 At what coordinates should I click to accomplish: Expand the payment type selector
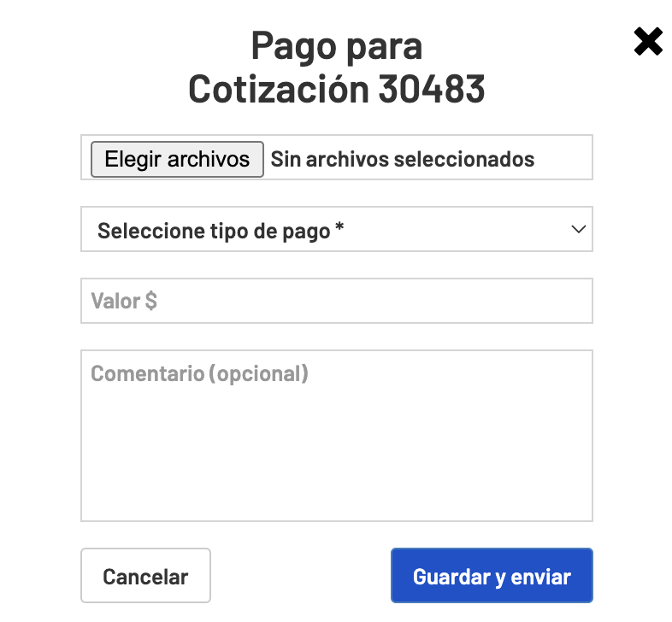tap(337, 229)
